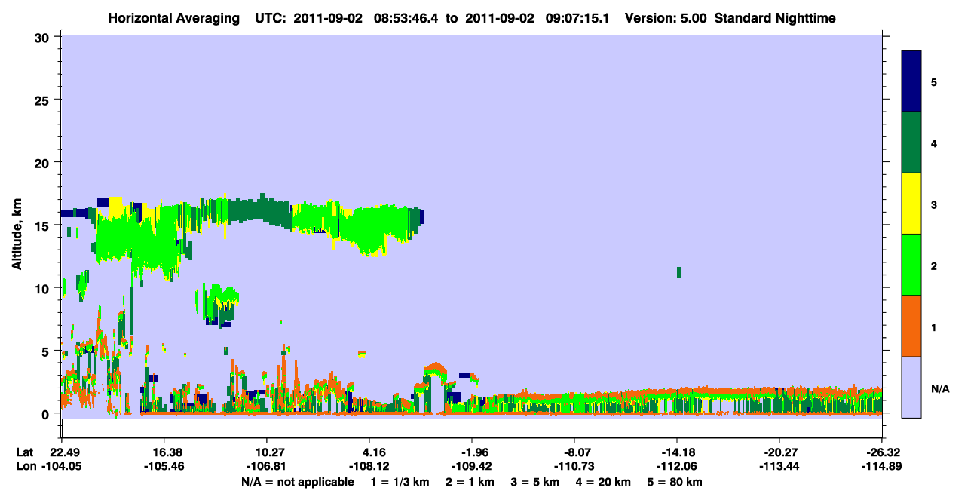
Task: Click longitude value '-106.81'
Action: (x=267, y=466)
